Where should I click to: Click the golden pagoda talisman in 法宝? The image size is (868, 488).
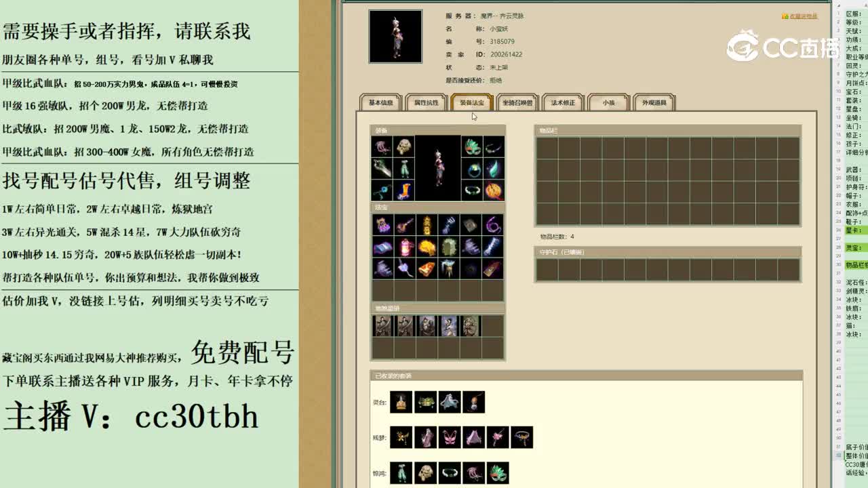[x=427, y=224]
